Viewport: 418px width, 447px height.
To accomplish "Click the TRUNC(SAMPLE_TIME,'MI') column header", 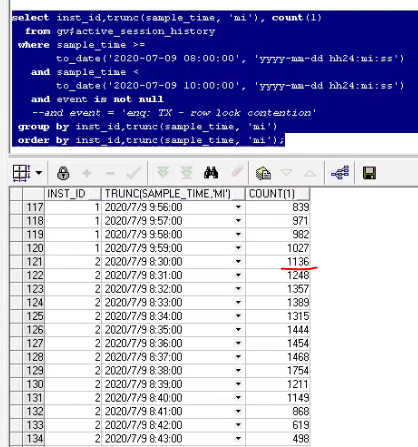I will point(173,194).
